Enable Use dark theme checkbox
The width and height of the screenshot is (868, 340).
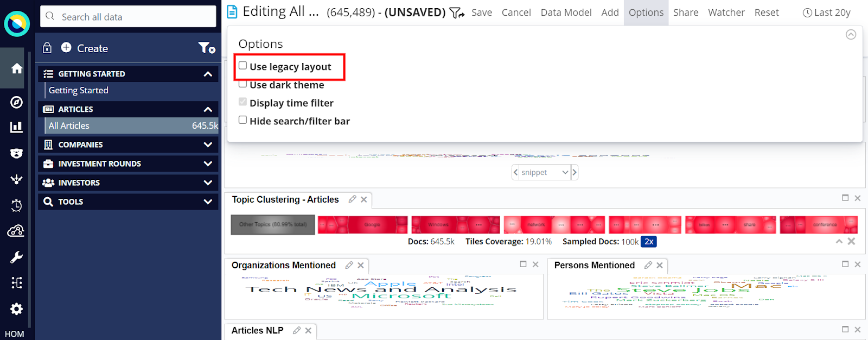click(x=243, y=84)
